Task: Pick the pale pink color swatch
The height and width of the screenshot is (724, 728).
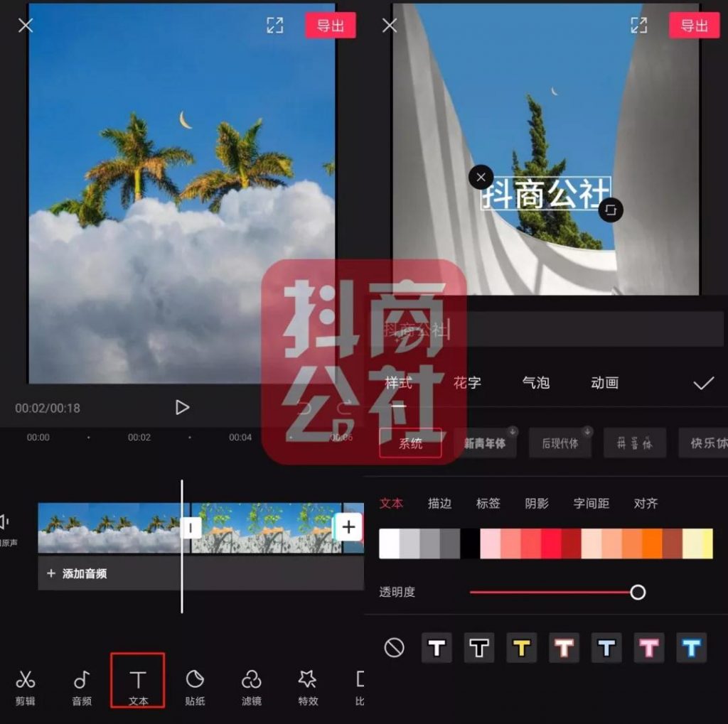Action: (491, 544)
